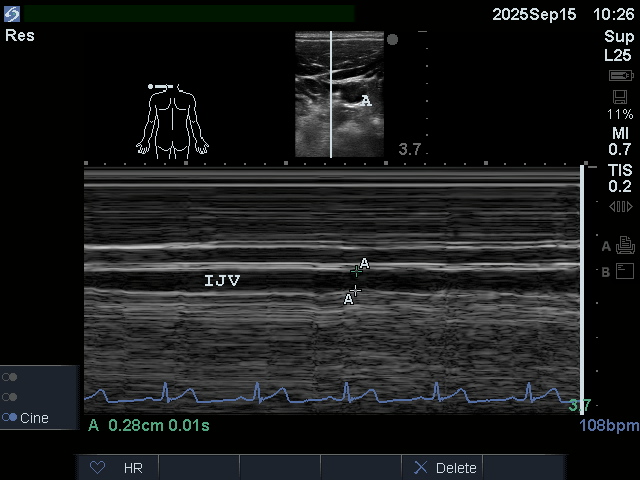Select the B screen layout icon
Viewport: 640px width, 480px height.
tap(624, 271)
